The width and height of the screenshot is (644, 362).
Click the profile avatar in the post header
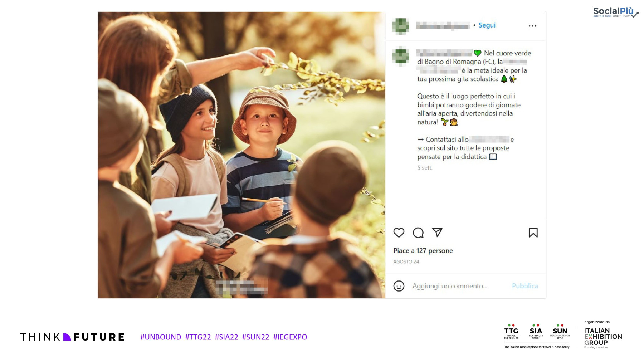click(401, 26)
